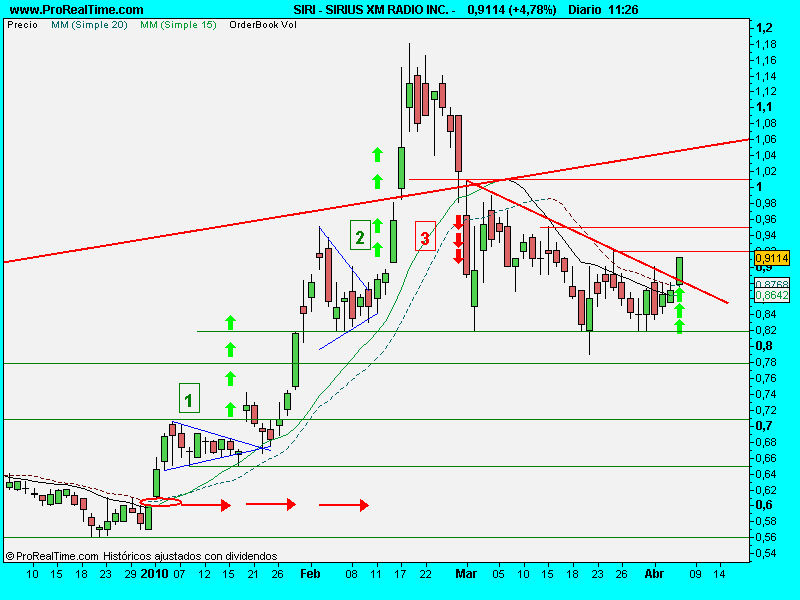Click the Feb month label on date axis
800x600 pixels.
click(x=310, y=574)
